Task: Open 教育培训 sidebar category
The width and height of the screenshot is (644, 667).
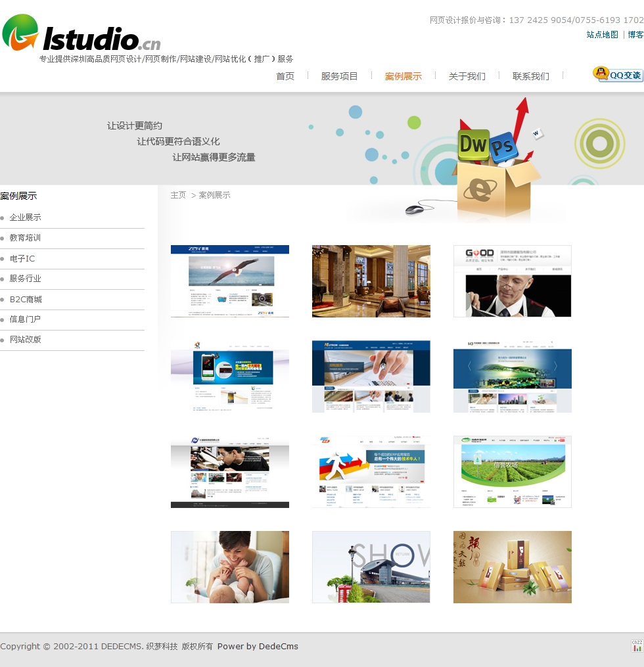Action: 25,238
